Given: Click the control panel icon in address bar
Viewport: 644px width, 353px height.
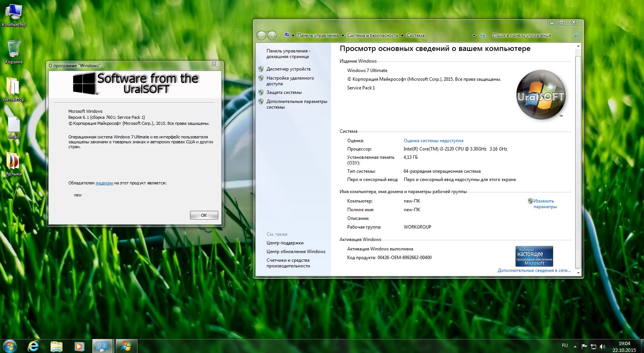Looking at the screenshot, I should pyautogui.click(x=287, y=35).
